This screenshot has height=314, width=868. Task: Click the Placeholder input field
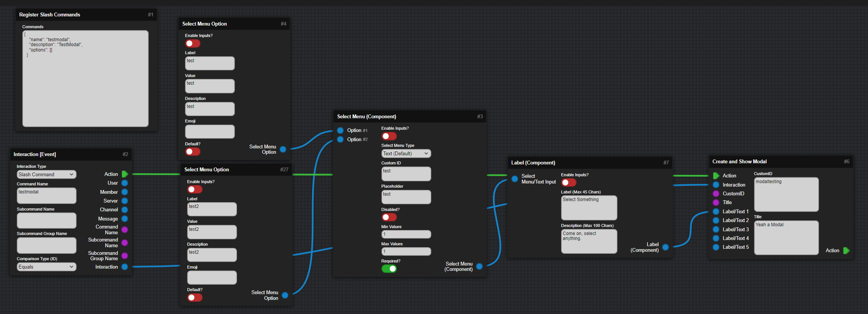tap(406, 197)
